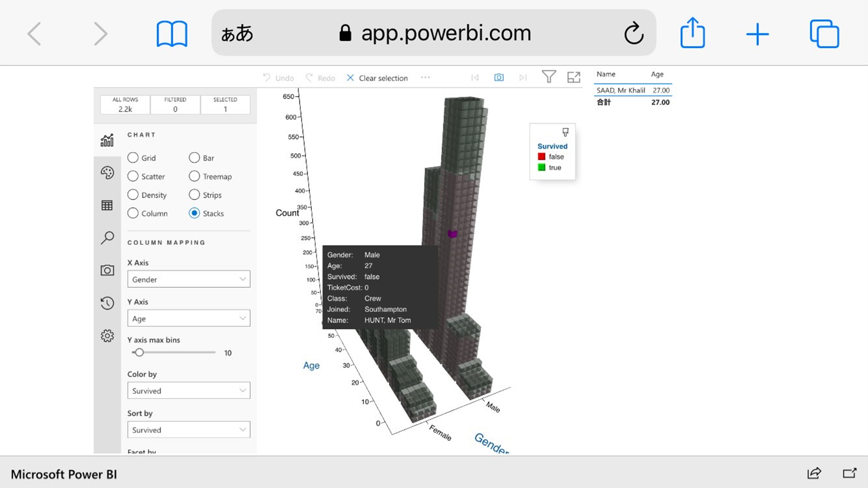Image resolution: width=868 pixels, height=488 pixels.
Task: Expand the Y Axis Age dropdown
Action: 189,318
